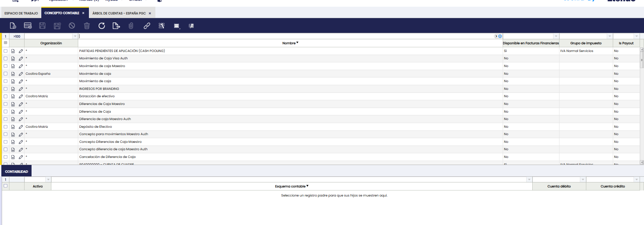Expand the Grupo de impuesto filter dropdown
Viewport: 644px width, 225px height.
(609, 36)
